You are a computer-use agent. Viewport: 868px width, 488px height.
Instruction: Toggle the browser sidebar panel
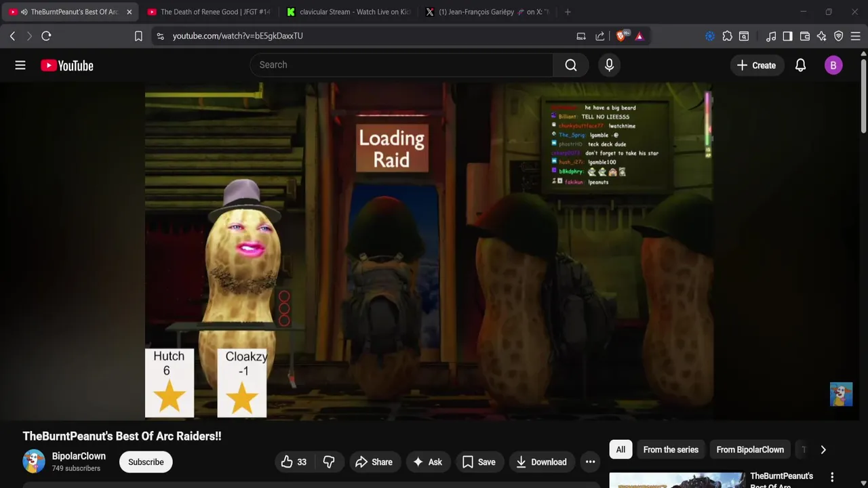pos(787,36)
